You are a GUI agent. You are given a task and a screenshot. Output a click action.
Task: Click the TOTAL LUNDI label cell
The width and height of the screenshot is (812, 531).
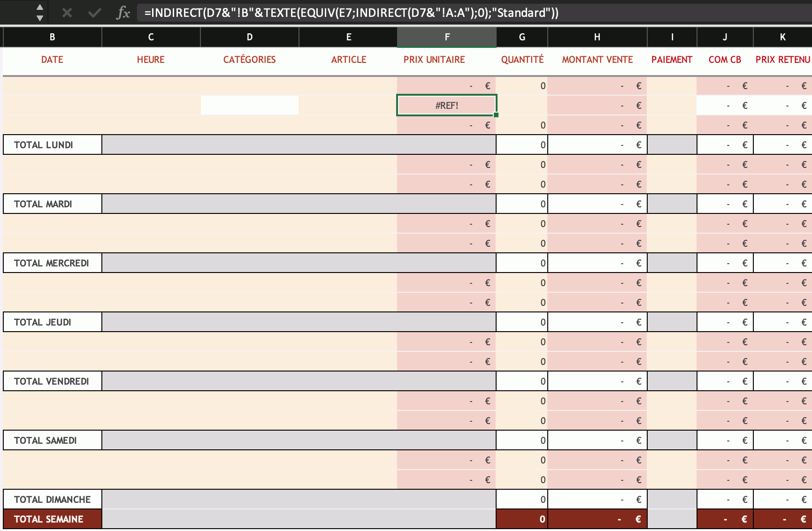52,145
